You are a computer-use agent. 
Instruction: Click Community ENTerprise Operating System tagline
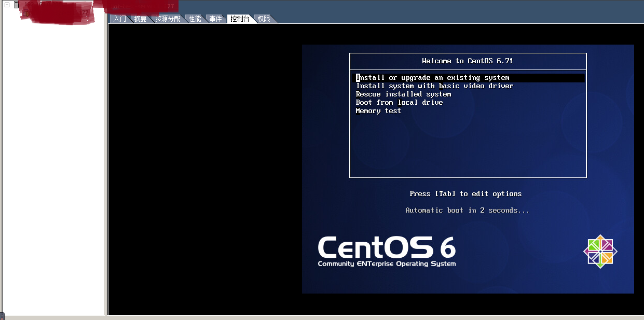click(387, 264)
